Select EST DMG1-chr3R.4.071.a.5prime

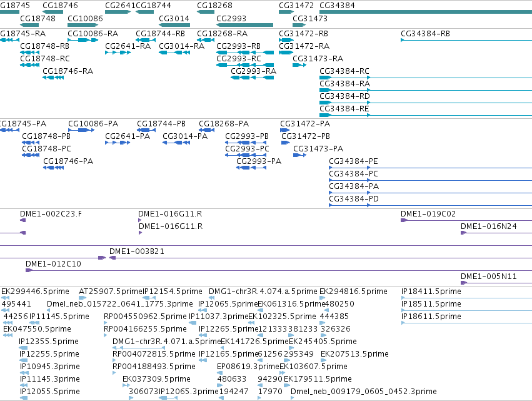point(139,348)
